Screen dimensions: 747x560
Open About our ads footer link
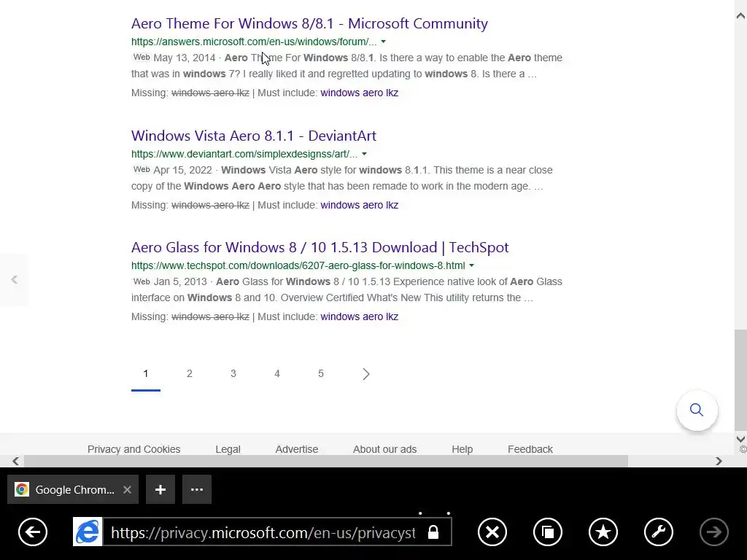tap(385, 449)
